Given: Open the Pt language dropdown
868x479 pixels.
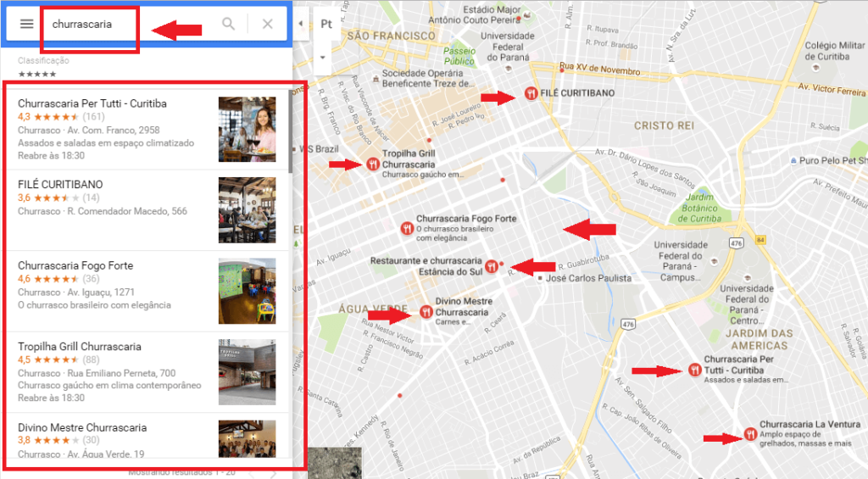Looking at the screenshot, I should [326, 24].
